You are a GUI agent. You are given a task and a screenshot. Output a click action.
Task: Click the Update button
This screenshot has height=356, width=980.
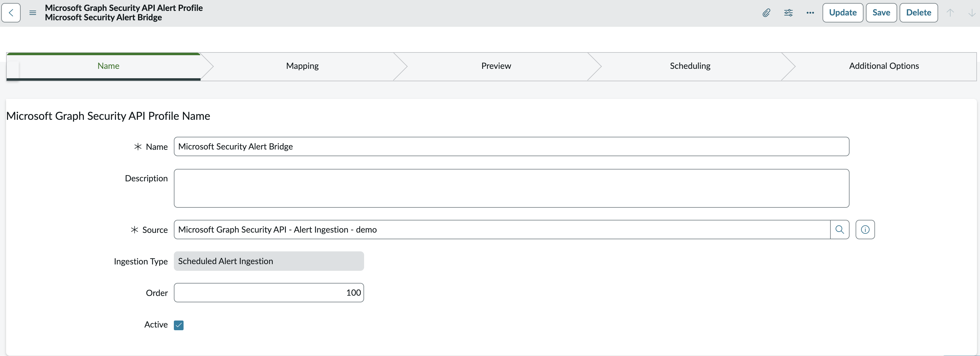pyautogui.click(x=843, y=12)
